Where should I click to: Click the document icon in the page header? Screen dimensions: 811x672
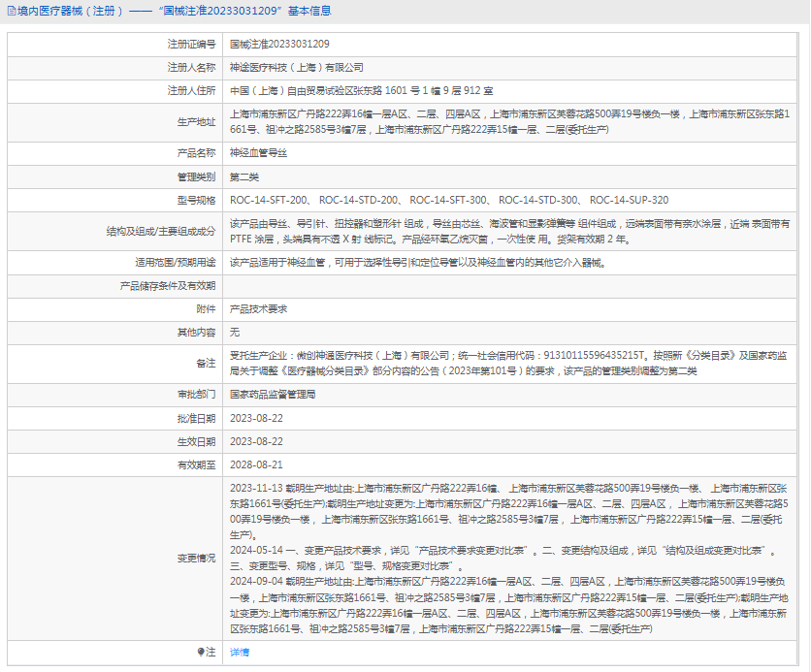12,11
